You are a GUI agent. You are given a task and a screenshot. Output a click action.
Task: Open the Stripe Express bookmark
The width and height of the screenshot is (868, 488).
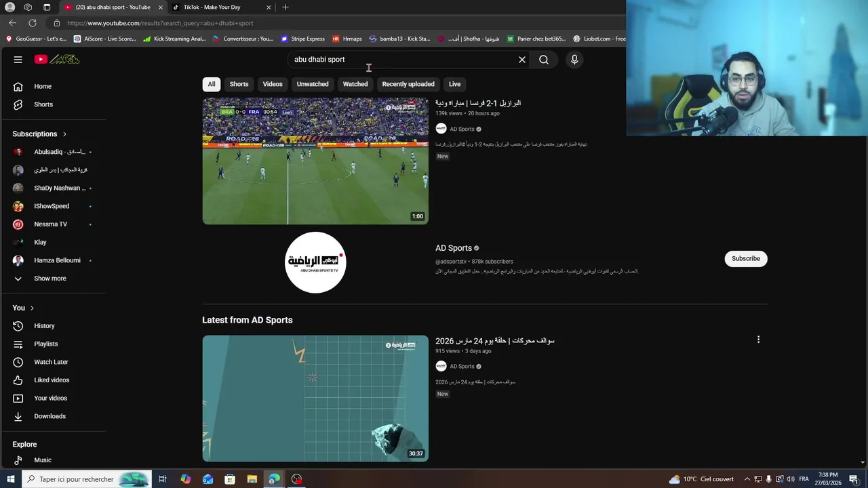302,39
